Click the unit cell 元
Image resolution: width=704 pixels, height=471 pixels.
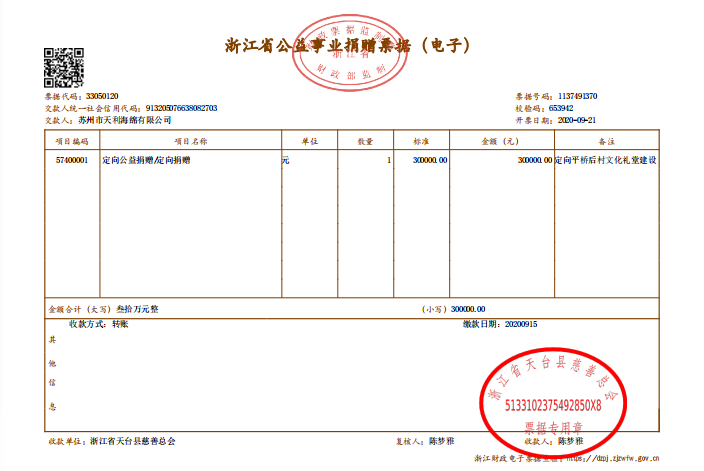pos(286,160)
